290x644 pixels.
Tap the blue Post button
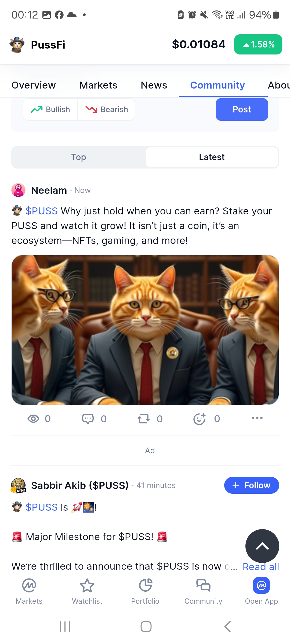pyautogui.click(x=242, y=109)
